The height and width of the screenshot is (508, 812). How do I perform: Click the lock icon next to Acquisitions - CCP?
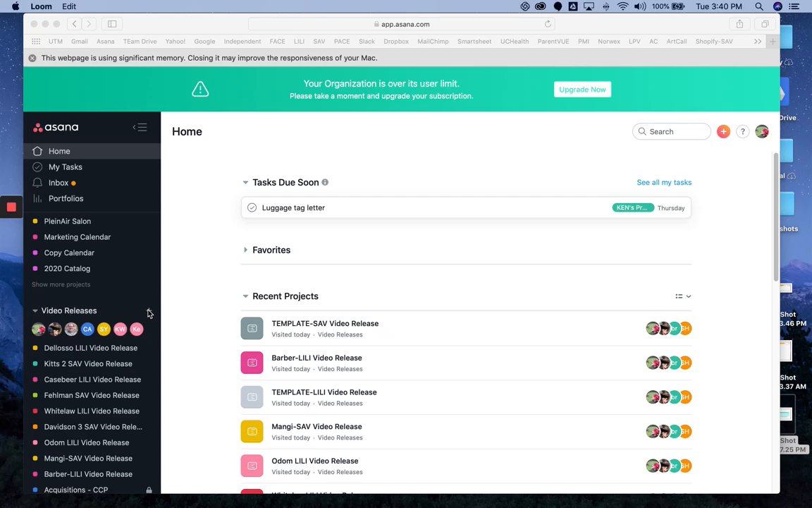coord(149,490)
